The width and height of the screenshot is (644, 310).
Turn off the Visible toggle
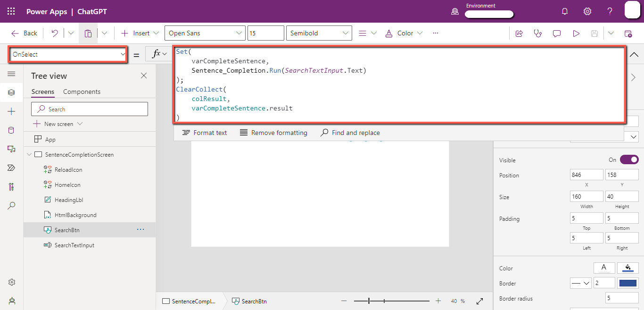pyautogui.click(x=630, y=160)
